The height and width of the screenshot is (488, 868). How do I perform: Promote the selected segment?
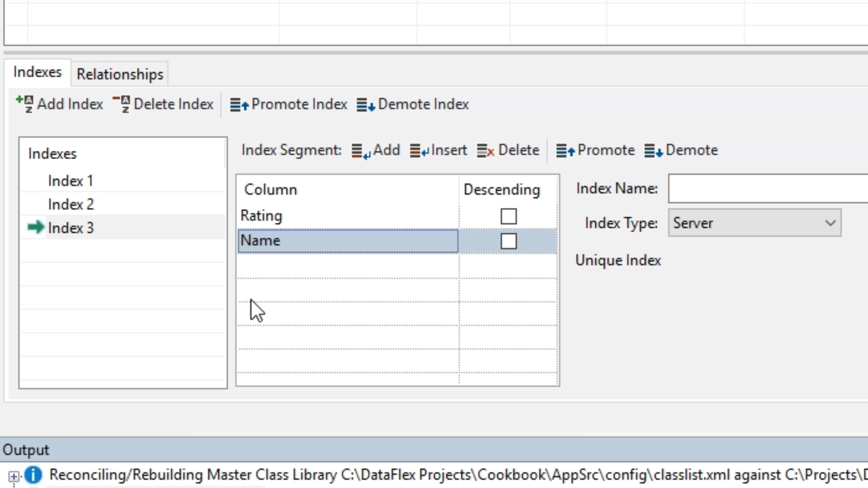pos(595,150)
